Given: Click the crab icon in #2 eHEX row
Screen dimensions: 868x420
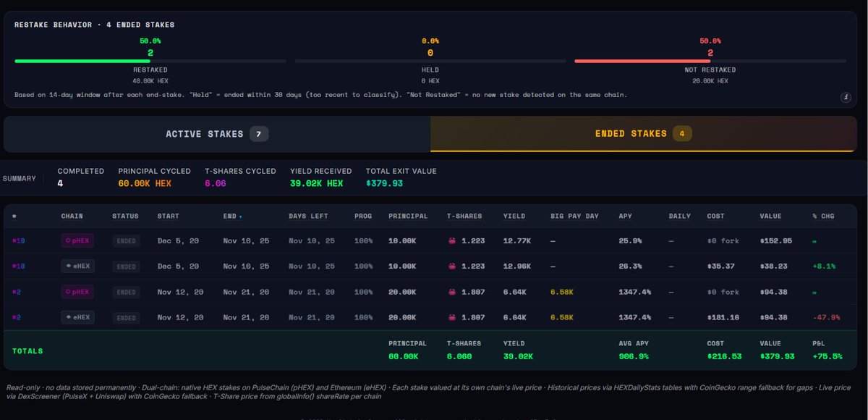Looking at the screenshot, I should [x=452, y=317].
